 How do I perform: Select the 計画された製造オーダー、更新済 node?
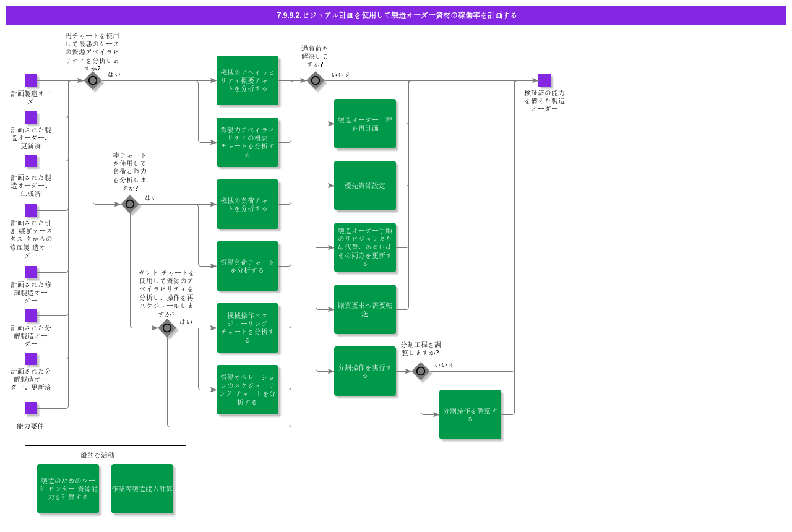click(30, 118)
